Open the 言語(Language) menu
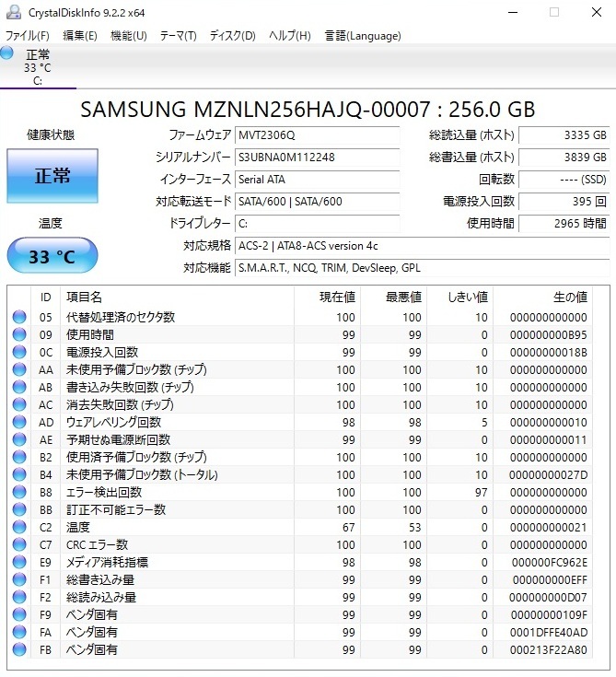The image size is (616, 677). coord(363,35)
